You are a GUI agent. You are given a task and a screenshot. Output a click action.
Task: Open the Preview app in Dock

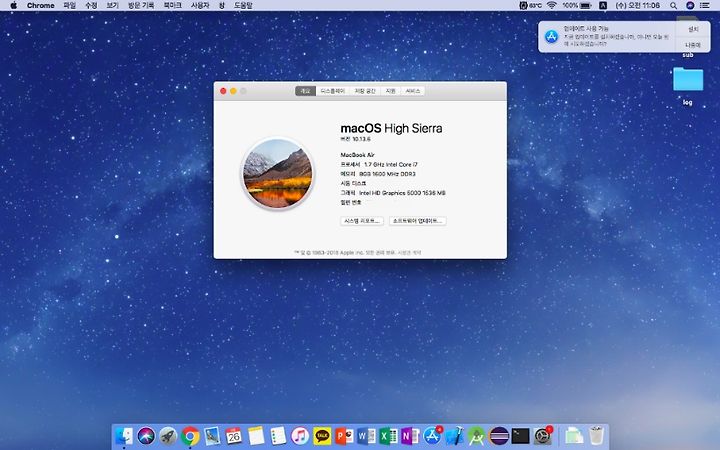pos(212,436)
